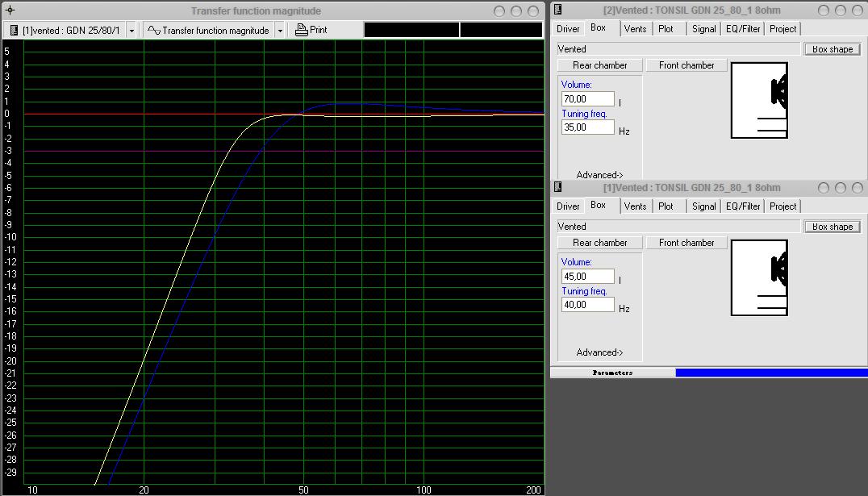This screenshot has width=868, height=496.
Task: Expand Advanced options in project [1]
Action: coord(599,352)
